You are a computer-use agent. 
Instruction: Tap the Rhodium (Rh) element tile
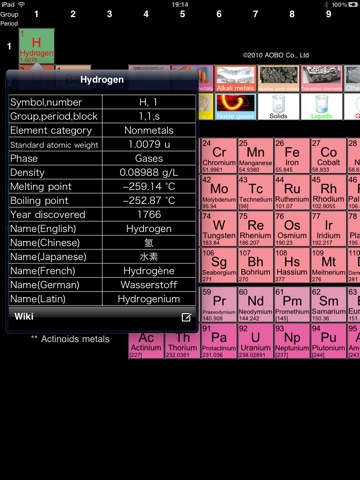pyautogui.click(x=328, y=192)
